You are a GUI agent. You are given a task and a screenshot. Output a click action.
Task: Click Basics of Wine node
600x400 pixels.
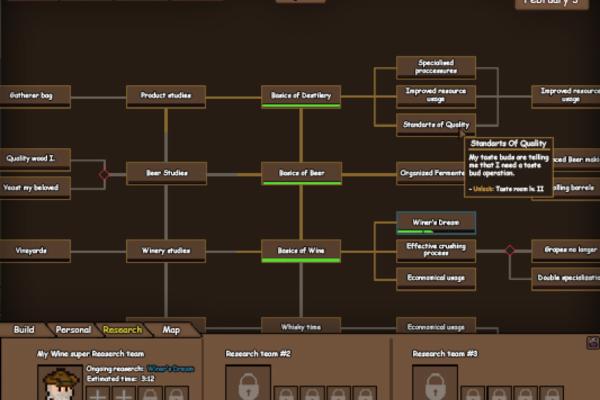(301, 251)
